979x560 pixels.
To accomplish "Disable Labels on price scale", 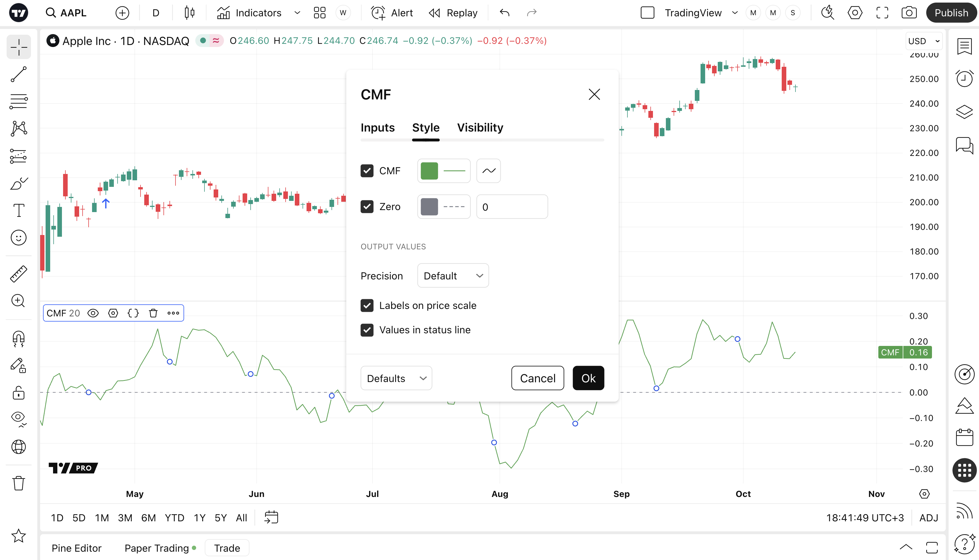I will click(x=367, y=306).
